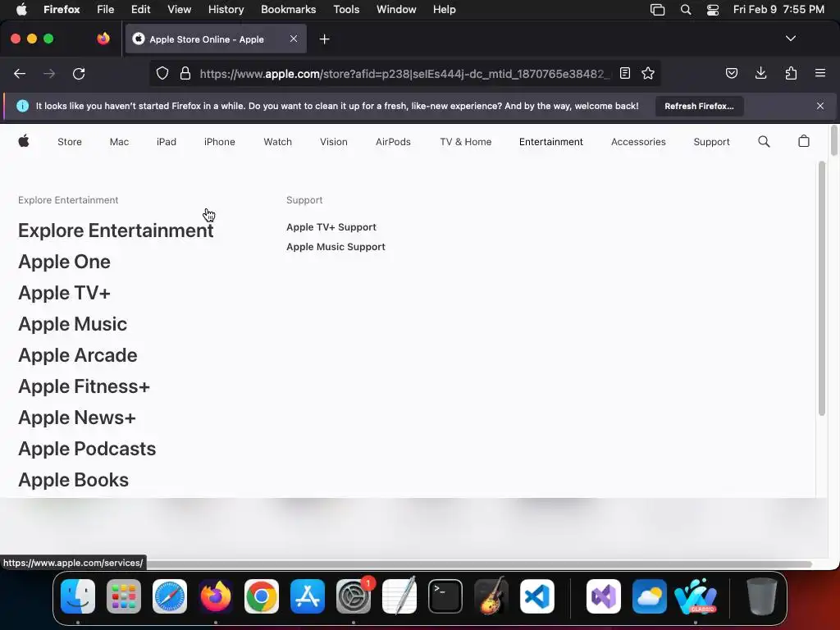Toggle reader view icon in address bar
The height and width of the screenshot is (630, 840).
click(x=624, y=73)
